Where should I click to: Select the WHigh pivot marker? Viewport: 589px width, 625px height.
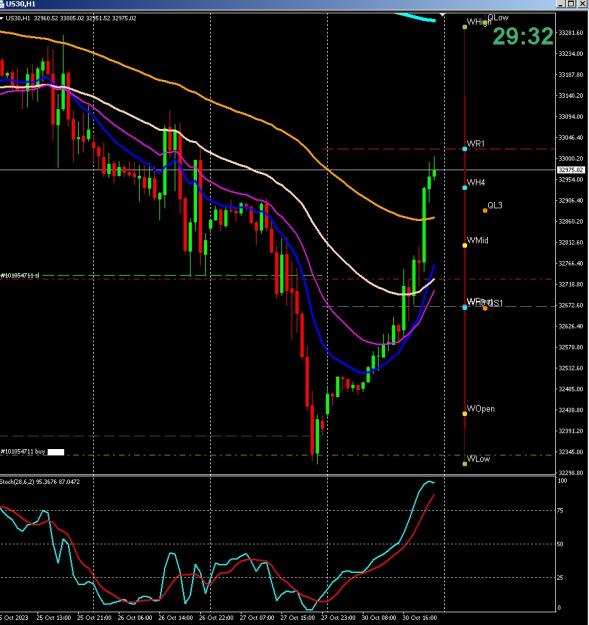[465, 27]
